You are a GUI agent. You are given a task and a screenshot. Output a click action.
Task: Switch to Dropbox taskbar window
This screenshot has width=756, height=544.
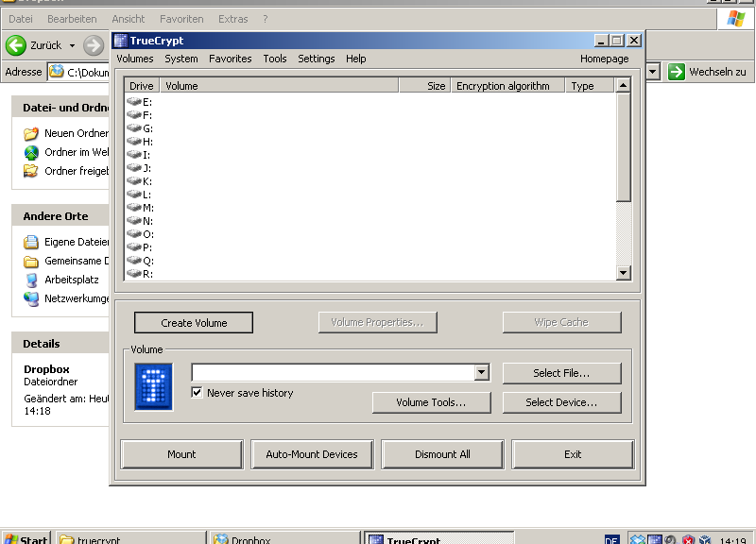click(285, 538)
